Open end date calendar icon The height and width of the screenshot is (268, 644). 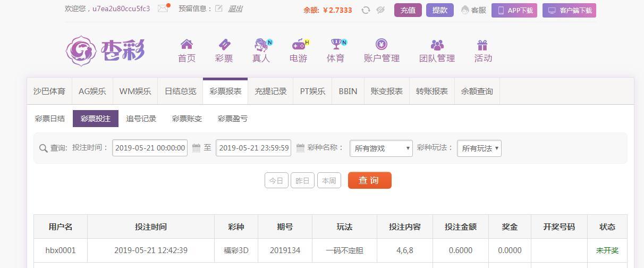(x=300, y=148)
